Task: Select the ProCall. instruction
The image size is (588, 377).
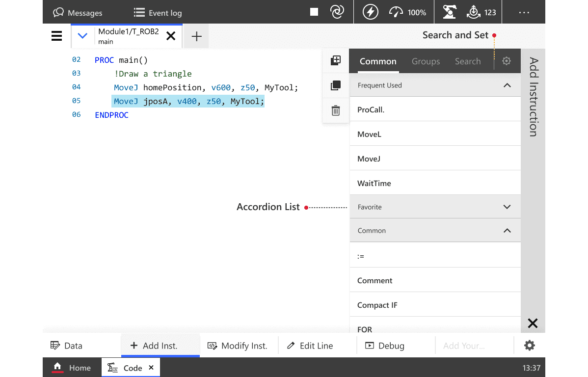Action: tap(435, 109)
